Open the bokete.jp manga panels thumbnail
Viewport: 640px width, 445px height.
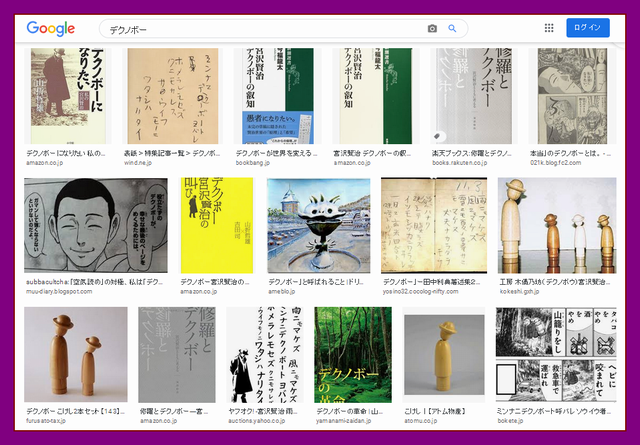(556, 355)
